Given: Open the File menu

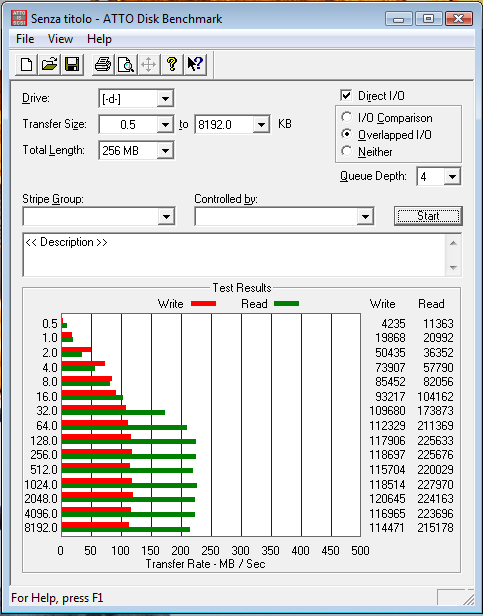Looking at the screenshot, I should pyautogui.click(x=25, y=39).
